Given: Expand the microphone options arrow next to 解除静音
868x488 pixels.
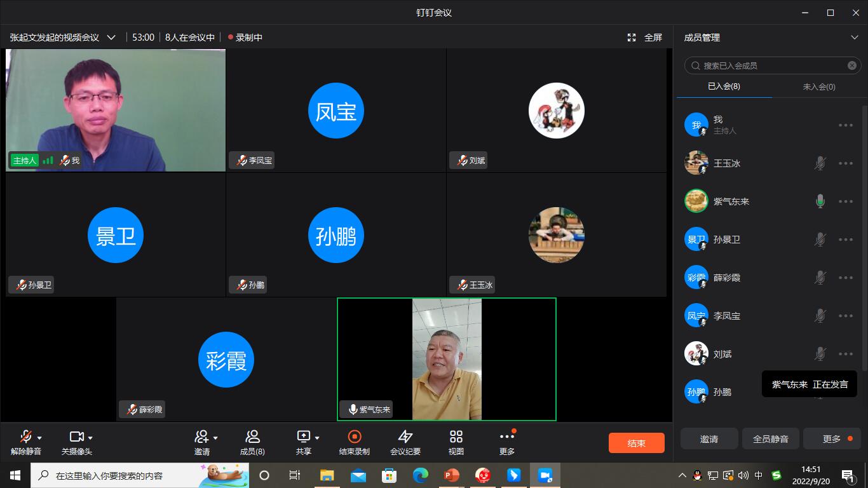Looking at the screenshot, I should (40, 438).
